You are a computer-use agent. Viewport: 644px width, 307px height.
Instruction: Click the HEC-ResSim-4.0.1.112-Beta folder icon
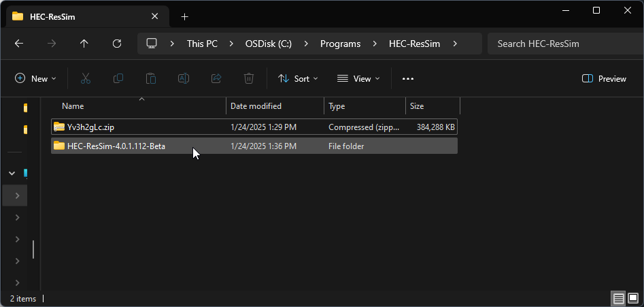tap(59, 146)
